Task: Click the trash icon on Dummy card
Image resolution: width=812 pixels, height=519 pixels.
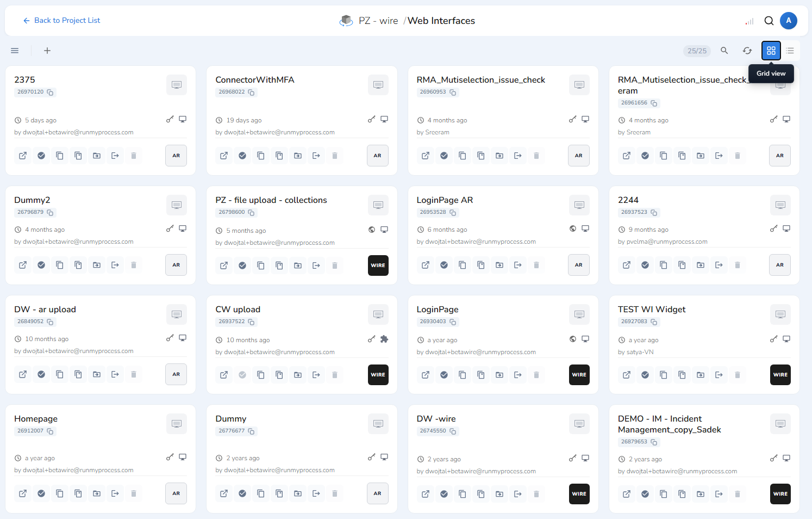Action: [335, 493]
